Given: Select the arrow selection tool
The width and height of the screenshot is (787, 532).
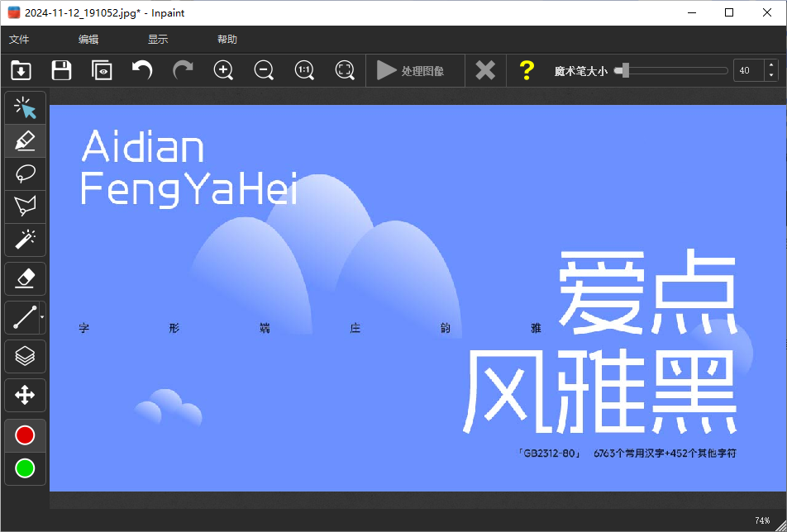Looking at the screenshot, I should (25, 107).
